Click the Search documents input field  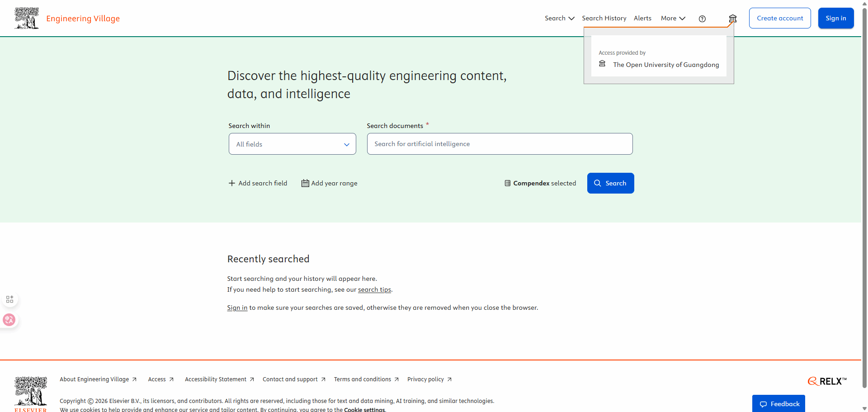click(x=500, y=144)
